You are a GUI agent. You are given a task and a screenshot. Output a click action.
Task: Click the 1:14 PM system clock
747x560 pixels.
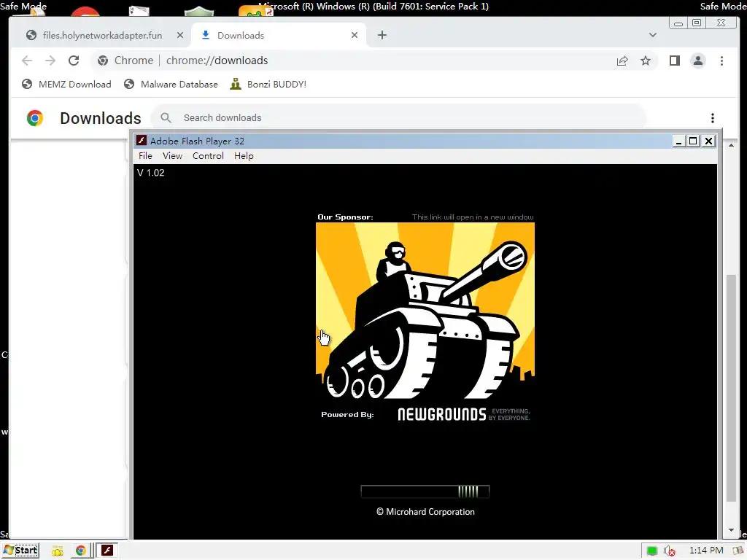pos(706,551)
